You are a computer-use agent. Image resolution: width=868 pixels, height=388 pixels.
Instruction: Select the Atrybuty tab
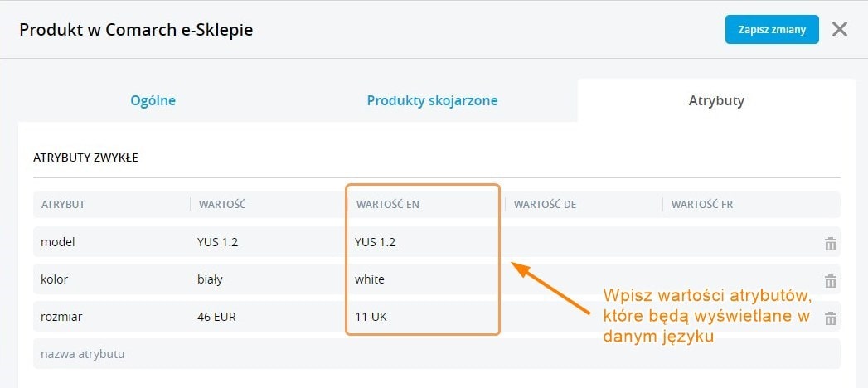click(x=716, y=101)
